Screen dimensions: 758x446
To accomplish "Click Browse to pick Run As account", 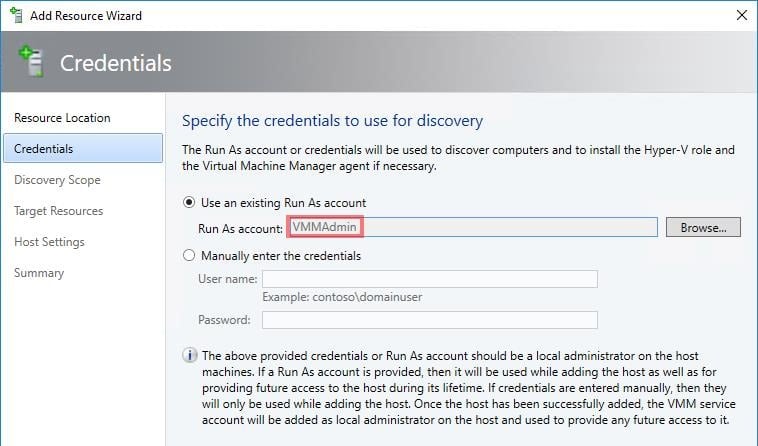I will (703, 227).
